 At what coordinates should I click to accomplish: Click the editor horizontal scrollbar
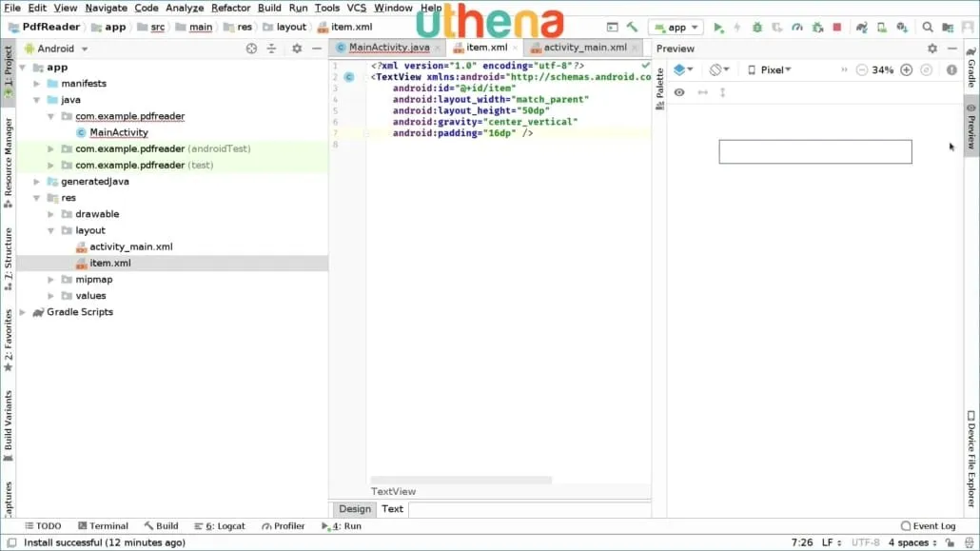[461, 481]
